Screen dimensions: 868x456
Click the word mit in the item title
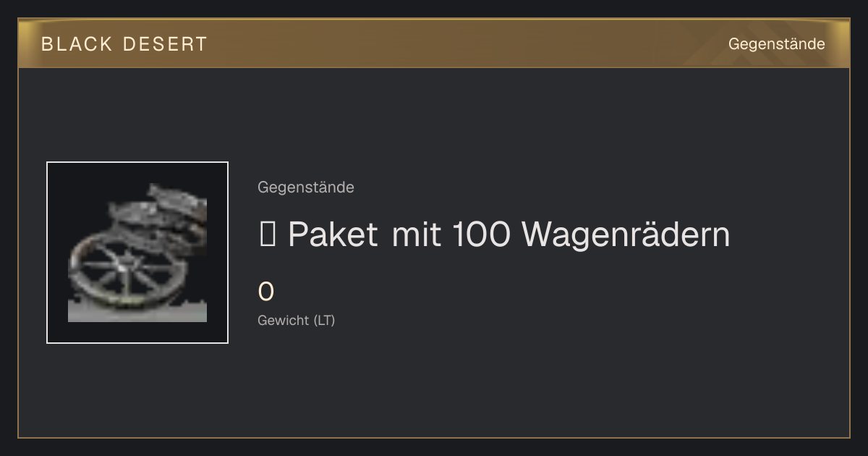pyautogui.click(x=417, y=235)
